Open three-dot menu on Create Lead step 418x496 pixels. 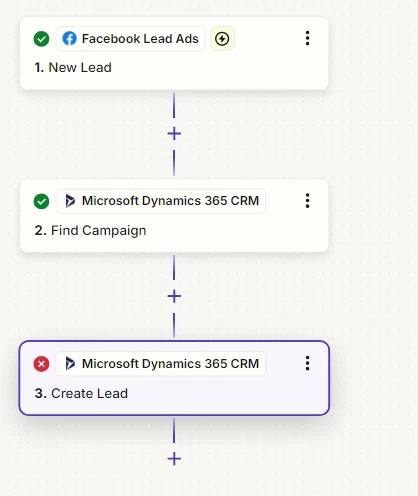click(307, 363)
